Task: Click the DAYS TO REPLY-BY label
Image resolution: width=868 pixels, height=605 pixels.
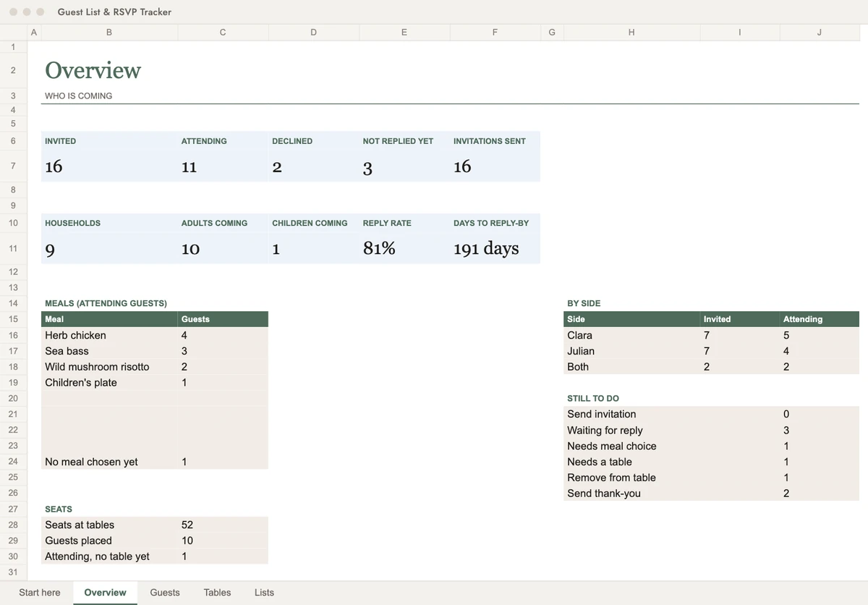Action: click(x=491, y=223)
